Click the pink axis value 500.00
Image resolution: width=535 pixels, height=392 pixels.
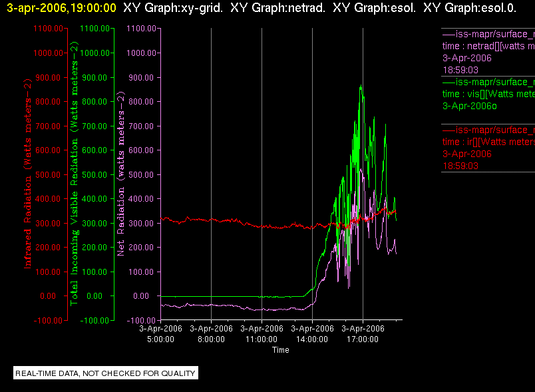point(141,174)
